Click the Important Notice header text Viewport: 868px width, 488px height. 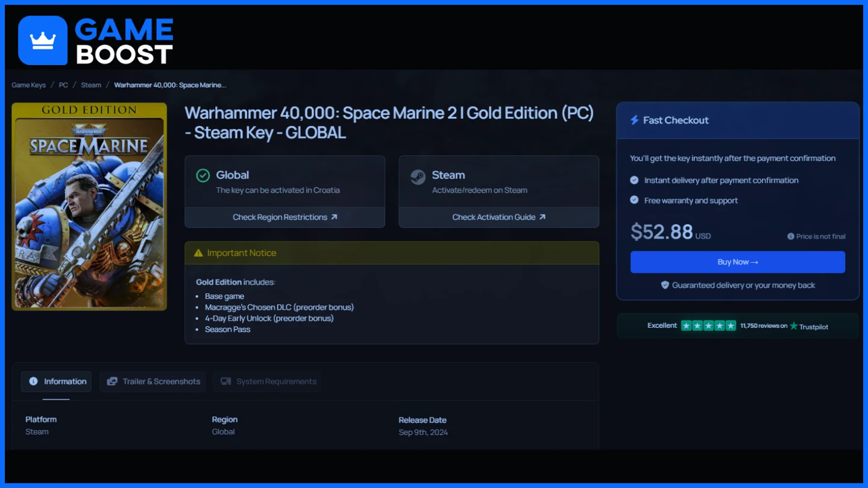pos(242,253)
